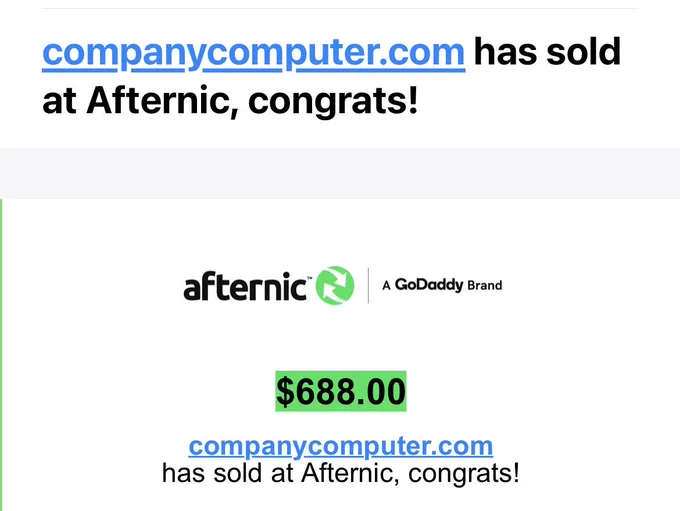Click the "has sold" heading text
The image size is (680, 511).
547,52
